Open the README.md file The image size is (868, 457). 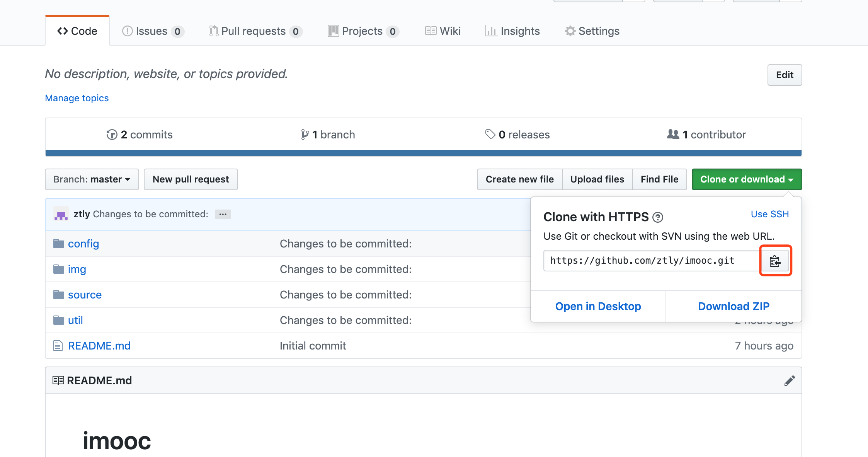(99, 346)
